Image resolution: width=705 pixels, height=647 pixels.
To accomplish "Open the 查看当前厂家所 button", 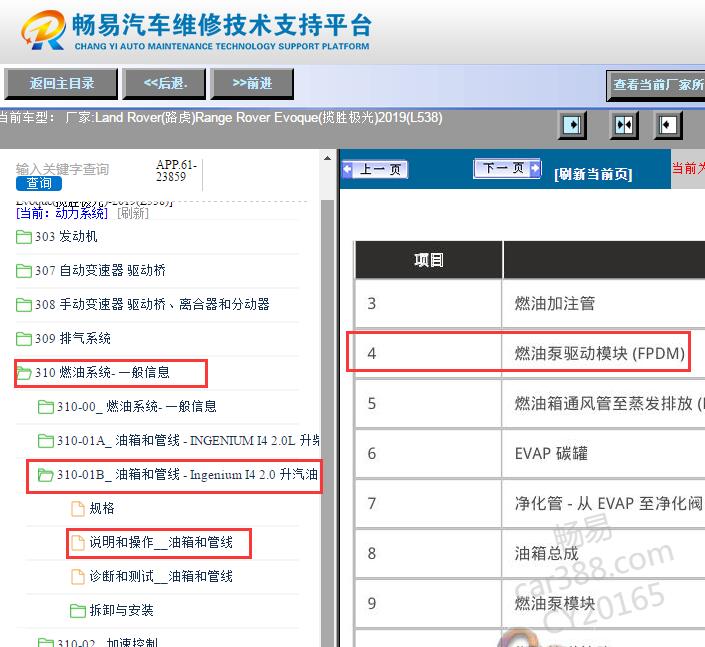I will 656,85.
